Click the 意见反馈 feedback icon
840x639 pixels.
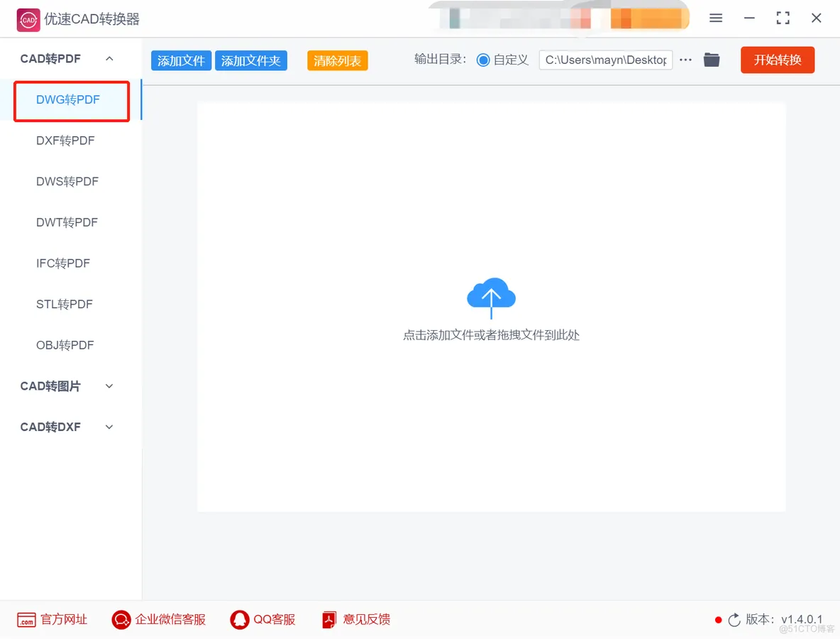point(329,620)
